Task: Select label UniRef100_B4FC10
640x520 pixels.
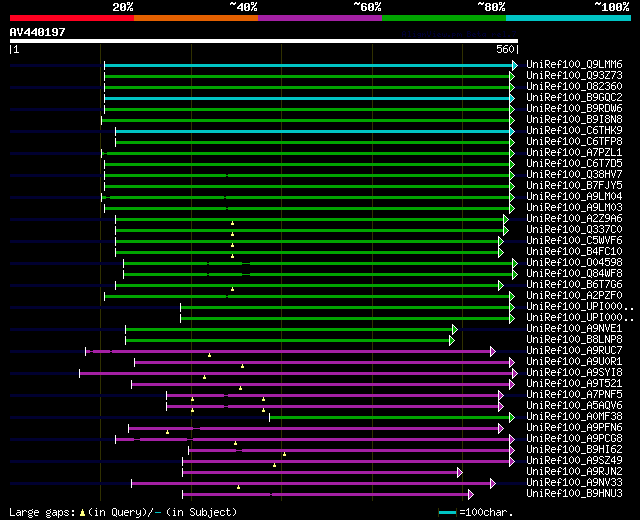Action: [574, 252]
